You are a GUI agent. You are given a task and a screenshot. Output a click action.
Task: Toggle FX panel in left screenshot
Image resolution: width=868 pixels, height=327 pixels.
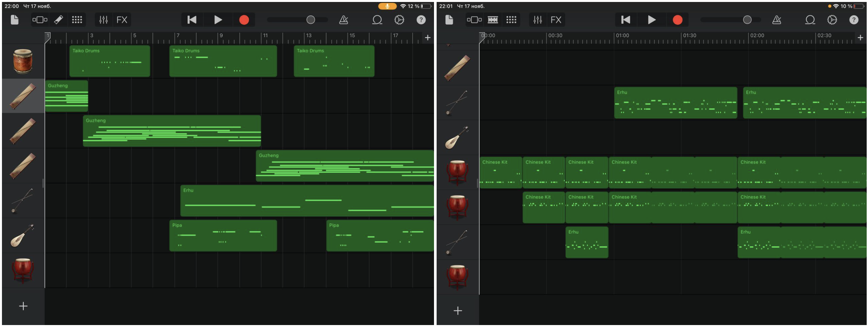click(122, 20)
